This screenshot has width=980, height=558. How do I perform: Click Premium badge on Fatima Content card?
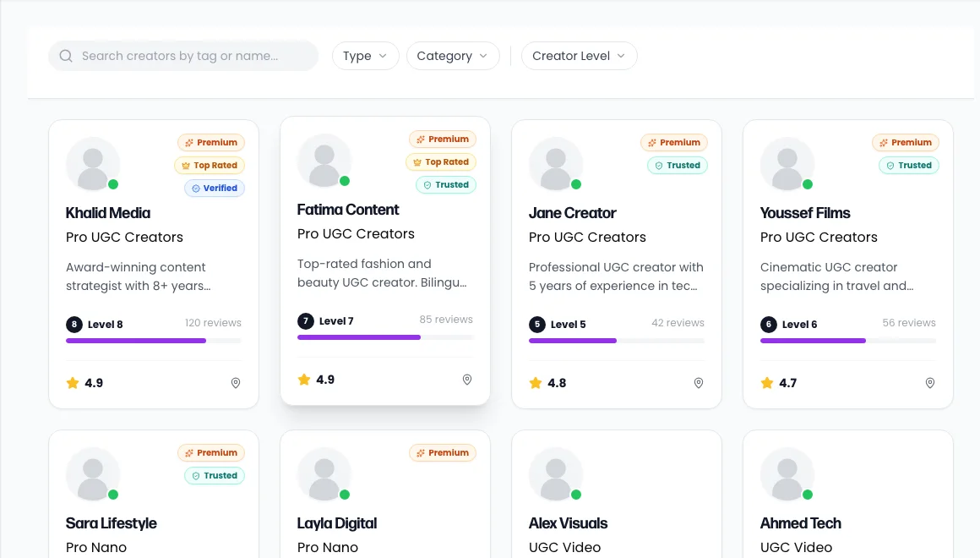(x=443, y=139)
